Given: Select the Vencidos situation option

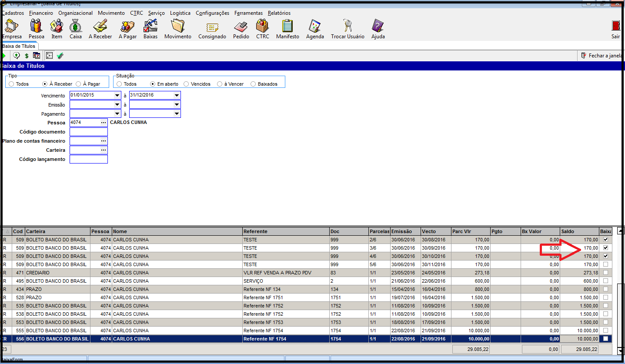Looking at the screenshot, I should point(186,84).
